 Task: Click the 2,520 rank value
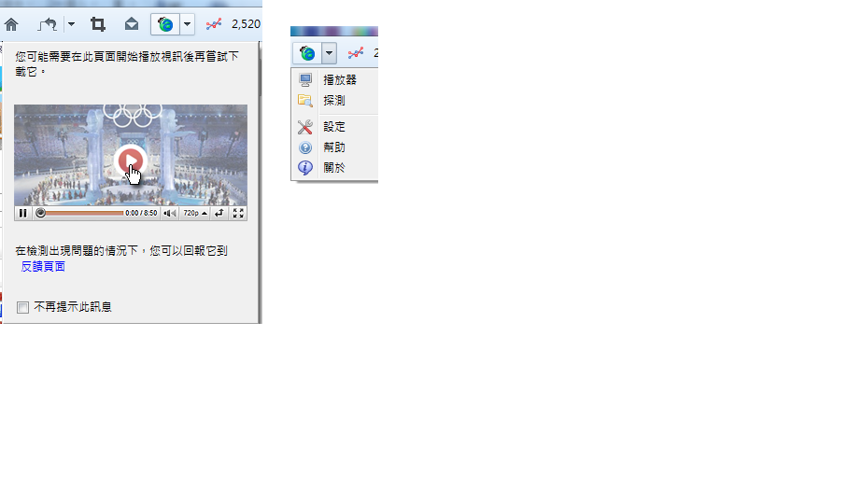point(246,24)
